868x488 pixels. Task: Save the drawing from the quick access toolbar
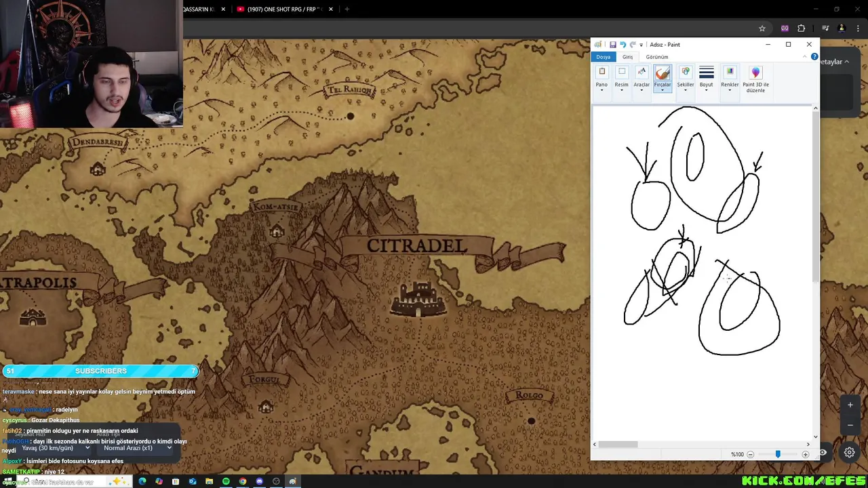(612, 45)
